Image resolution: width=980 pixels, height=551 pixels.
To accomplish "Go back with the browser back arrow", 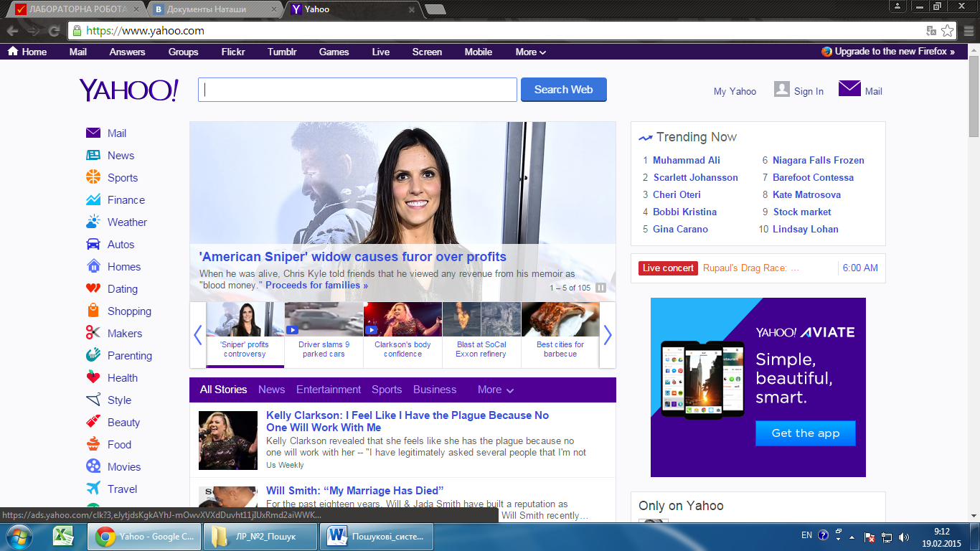I will tap(11, 31).
